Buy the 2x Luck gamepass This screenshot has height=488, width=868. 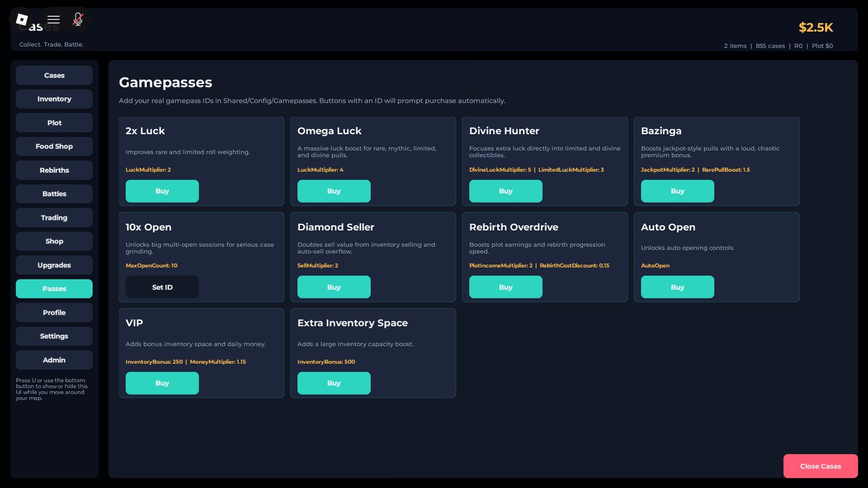point(162,191)
